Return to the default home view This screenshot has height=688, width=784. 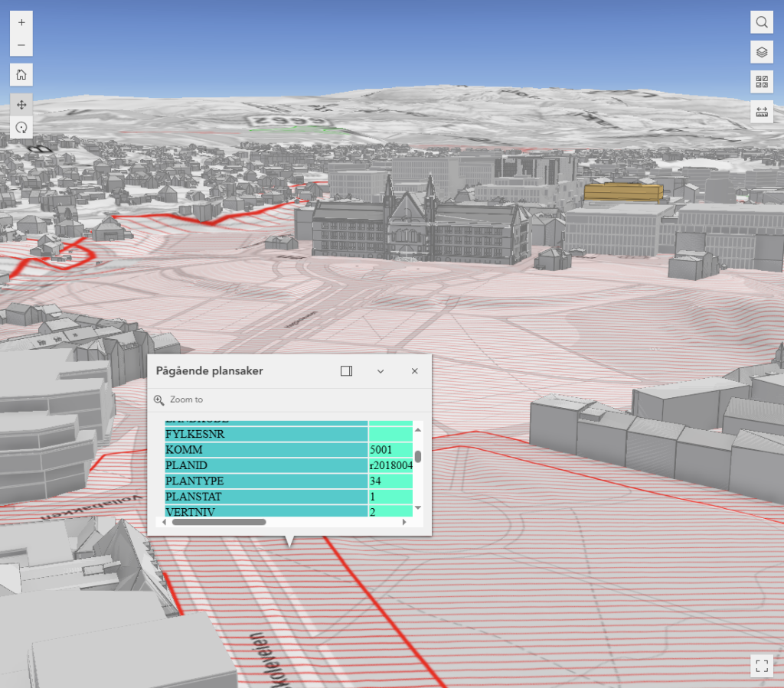click(x=21, y=75)
